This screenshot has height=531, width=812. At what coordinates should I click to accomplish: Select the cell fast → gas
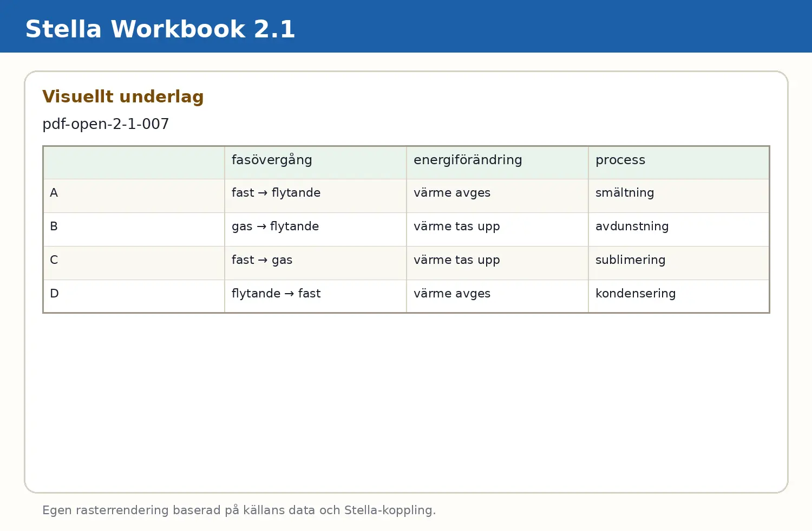(x=316, y=263)
